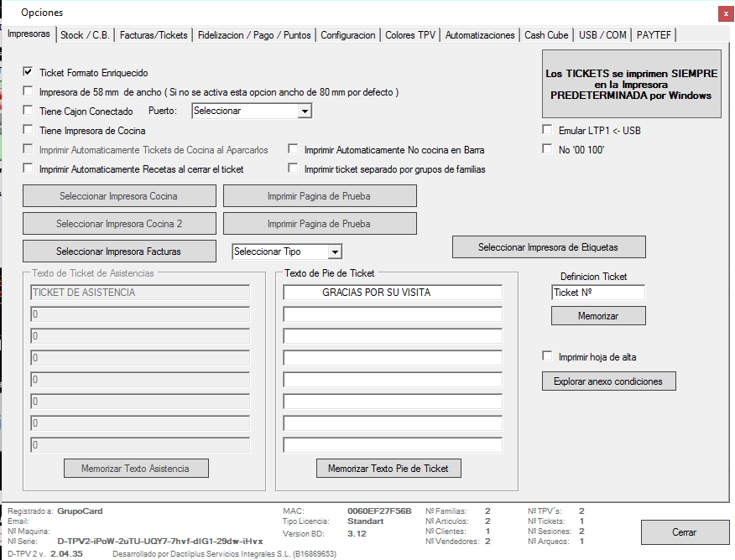Click the MAC address 0060EF27F56B
The image size is (735, 560).
pos(379,511)
